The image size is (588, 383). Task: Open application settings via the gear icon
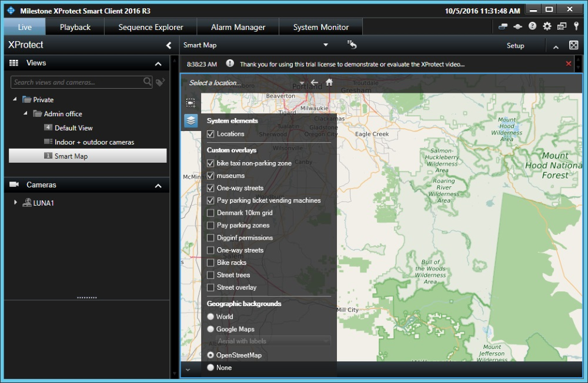coord(546,26)
